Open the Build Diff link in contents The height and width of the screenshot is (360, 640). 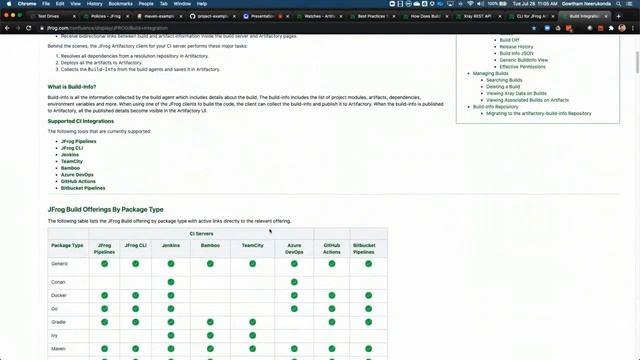509,40
